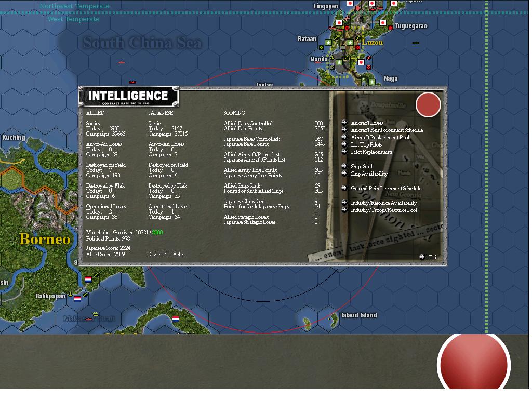
Task: Select the Allied star base at Bataan
Action: 328,43
